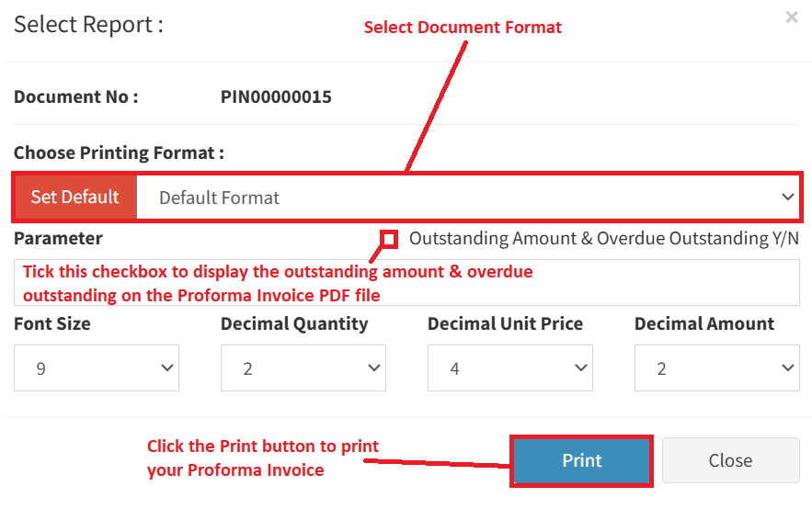Close the dialog with the X icon
Image resolution: width=812 pixels, height=520 pixels.
[792, 17]
